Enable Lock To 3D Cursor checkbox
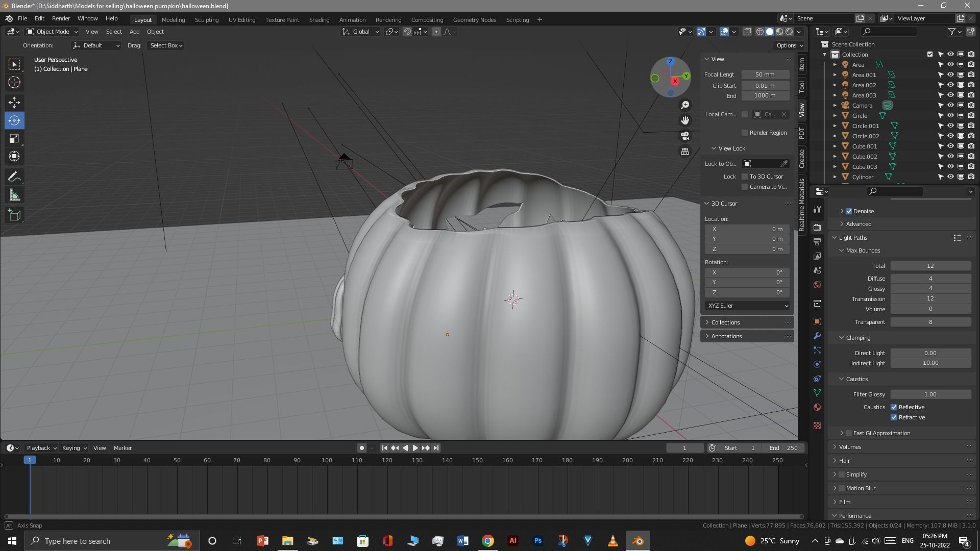Image resolution: width=980 pixels, height=551 pixels. [745, 177]
